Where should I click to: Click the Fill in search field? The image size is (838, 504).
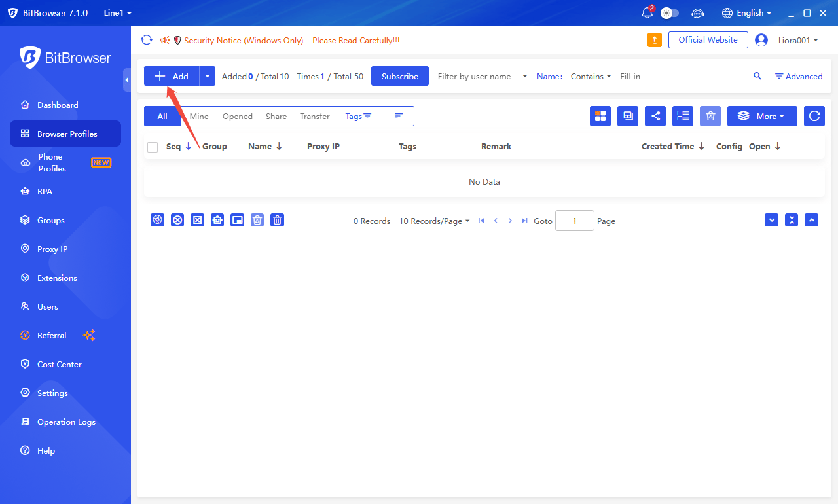[683, 76]
